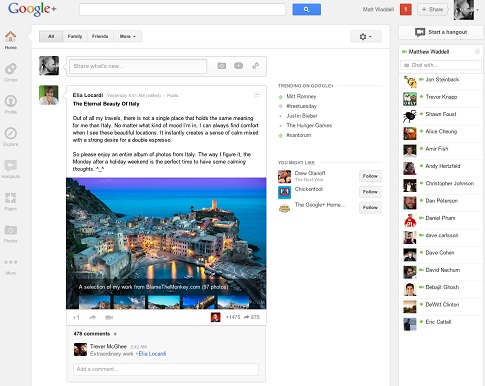The height and width of the screenshot is (386, 485).
Task: Click the Add a comment field
Action: [x=166, y=369]
